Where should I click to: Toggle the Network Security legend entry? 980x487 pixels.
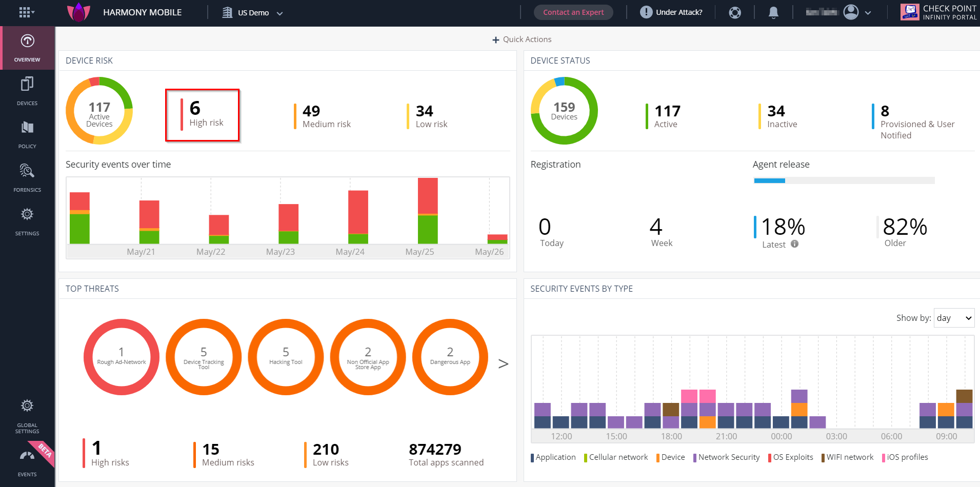point(726,457)
